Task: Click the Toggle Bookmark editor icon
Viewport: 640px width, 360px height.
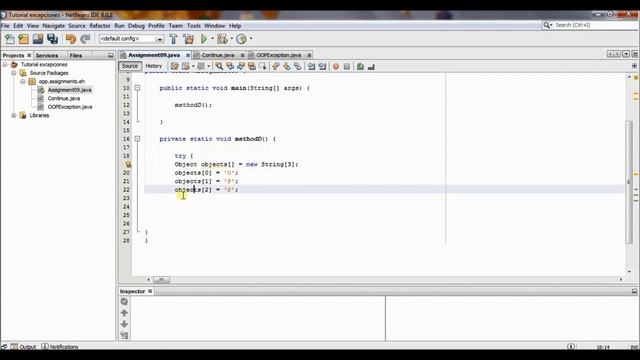Action: tap(298, 66)
